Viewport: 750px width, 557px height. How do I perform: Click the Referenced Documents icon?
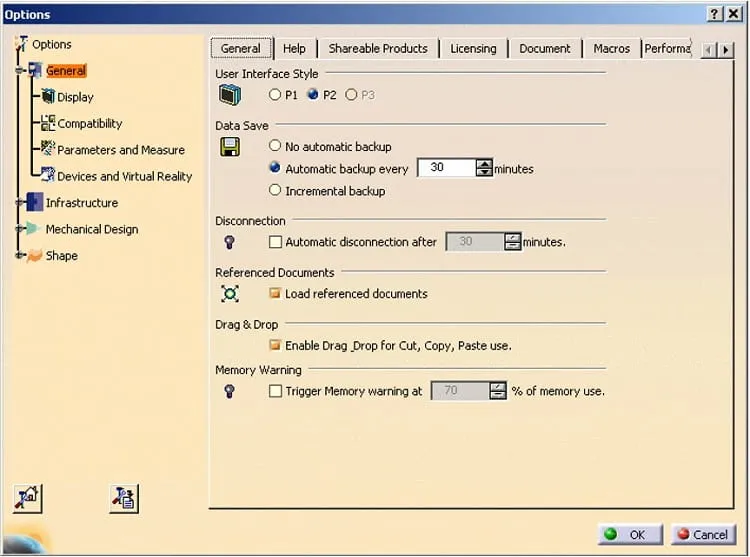[x=230, y=294]
